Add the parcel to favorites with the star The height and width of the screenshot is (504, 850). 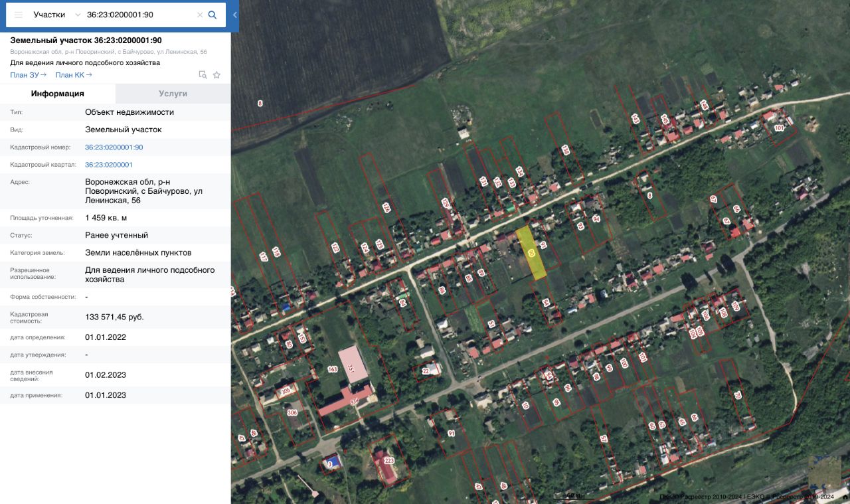216,75
